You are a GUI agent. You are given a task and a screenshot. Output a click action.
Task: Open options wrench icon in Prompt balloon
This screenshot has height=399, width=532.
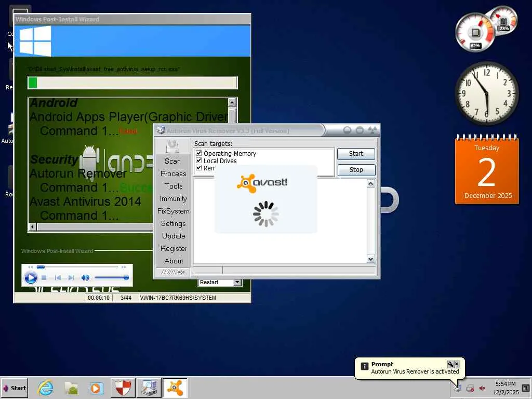click(x=450, y=364)
